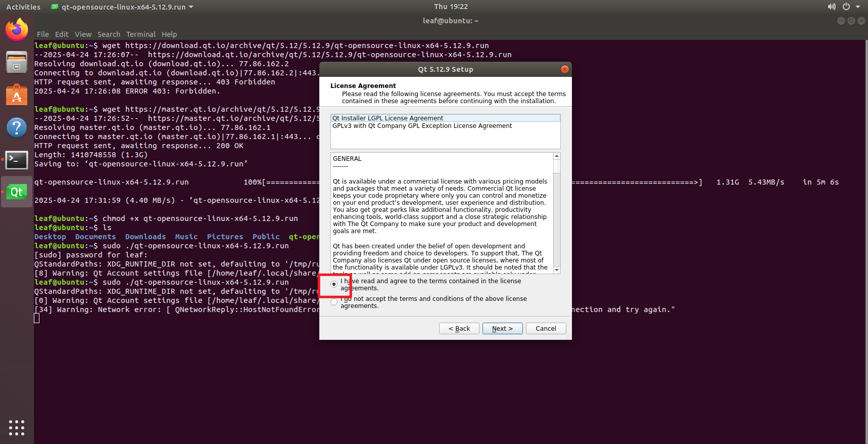Open Firefox from the dock
Viewport: 868px width, 444px height.
tap(17, 29)
